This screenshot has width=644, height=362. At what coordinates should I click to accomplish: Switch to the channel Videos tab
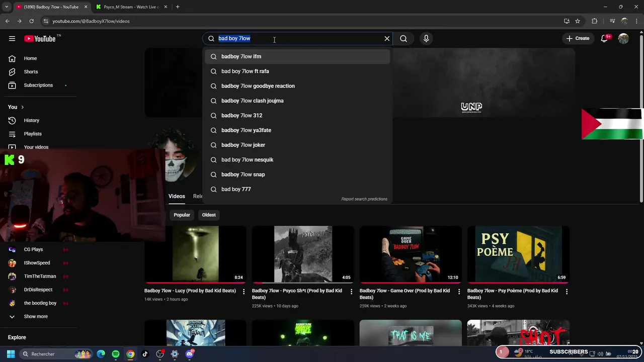tap(177, 196)
